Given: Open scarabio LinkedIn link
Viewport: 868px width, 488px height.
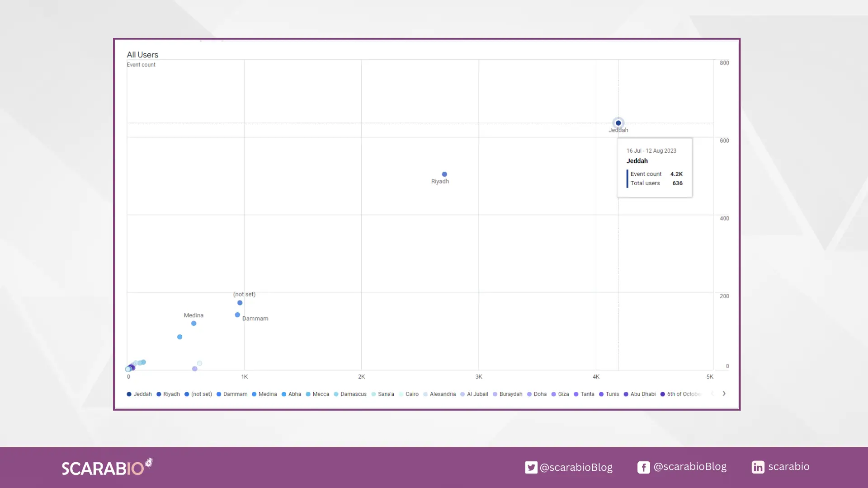Looking at the screenshot, I should [788, 466].
